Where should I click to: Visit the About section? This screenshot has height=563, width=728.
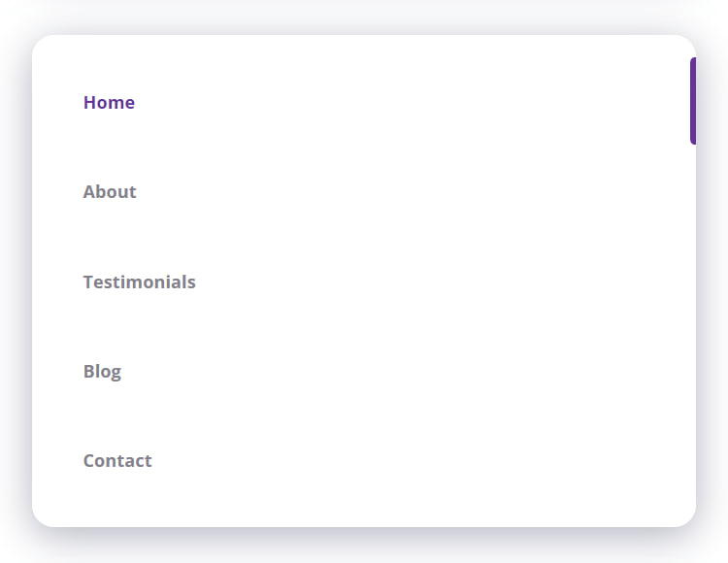(110, 192)
